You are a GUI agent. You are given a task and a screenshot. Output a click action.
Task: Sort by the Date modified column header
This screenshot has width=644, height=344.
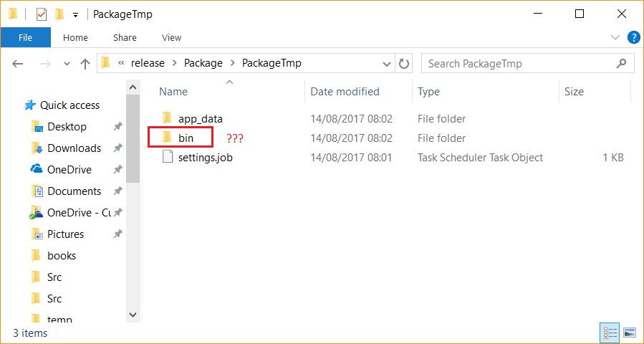pos(345,92)
